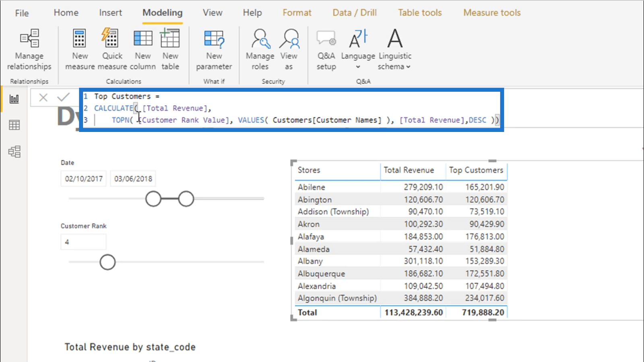
Task: Click Albany's 153,289.30 top customers value
Action: [x=485, y=261]
